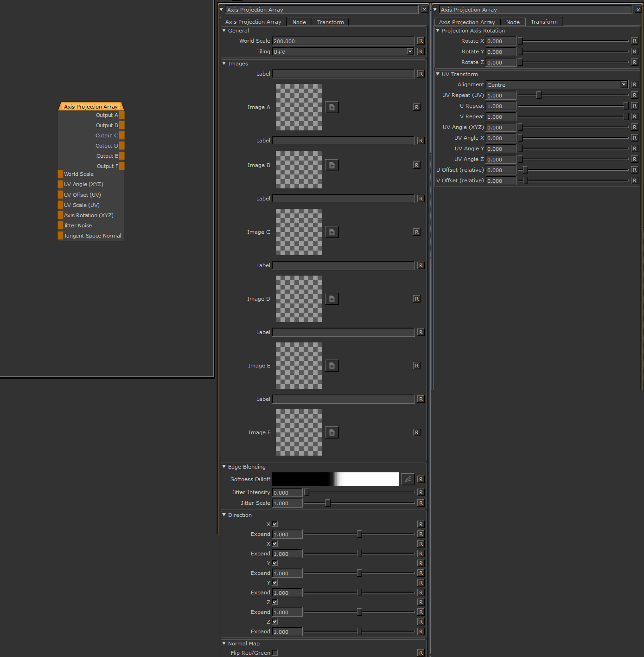Reset World Scale with its R button
This screenshot has width=644, height=657.
click(421, 41)
